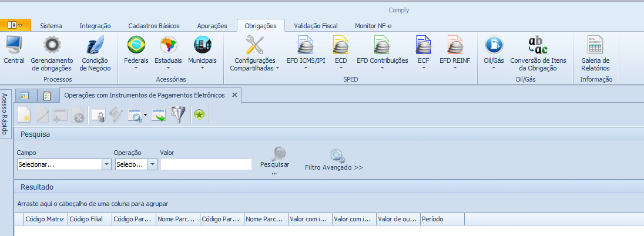The image size is (644, 236).
Task: Open the Acesso Rápido side panel
Action: coord(5,114)
